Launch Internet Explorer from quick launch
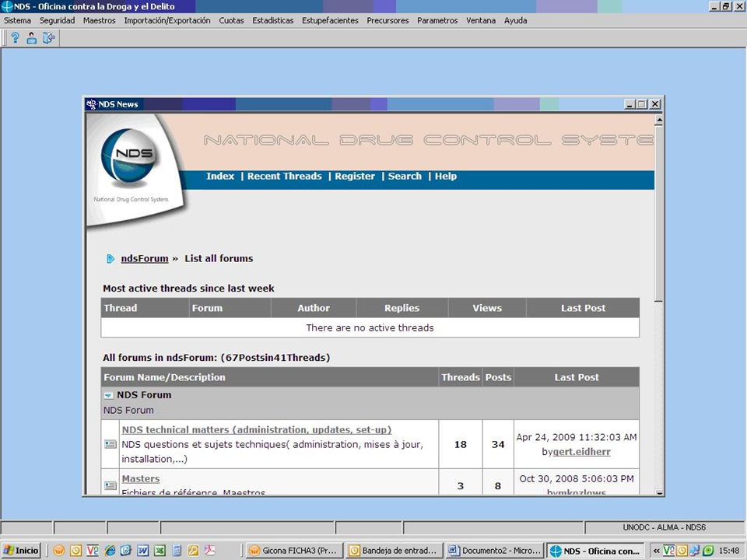 click(110, 551)
